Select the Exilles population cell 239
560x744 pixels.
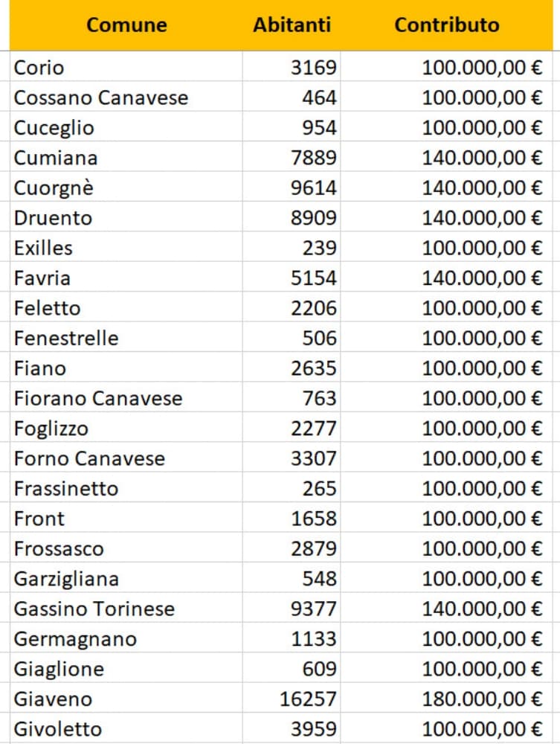(319, 248)
